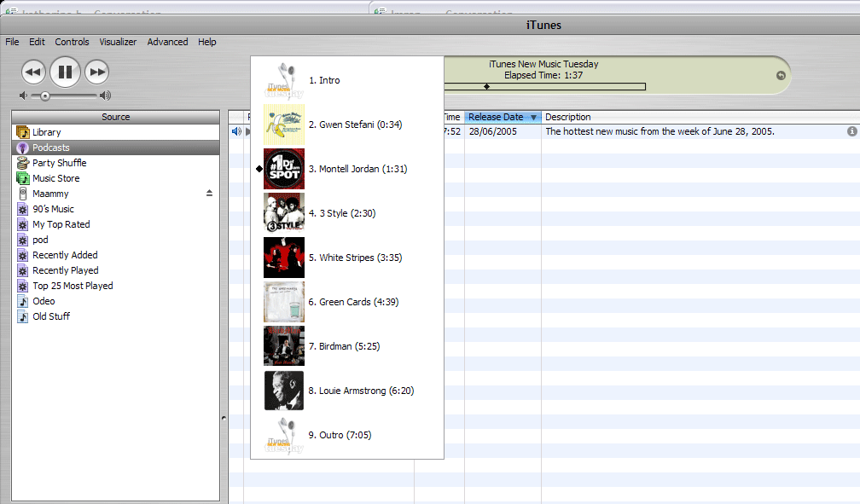
Task: Jump to Green Cards chapter
Action: [x=347, y=302]
